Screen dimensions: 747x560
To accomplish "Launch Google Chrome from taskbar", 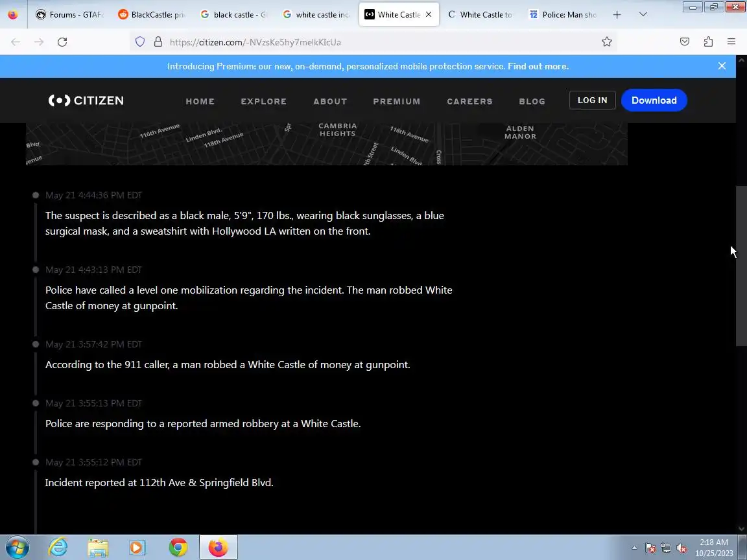I will pos(178,547).
